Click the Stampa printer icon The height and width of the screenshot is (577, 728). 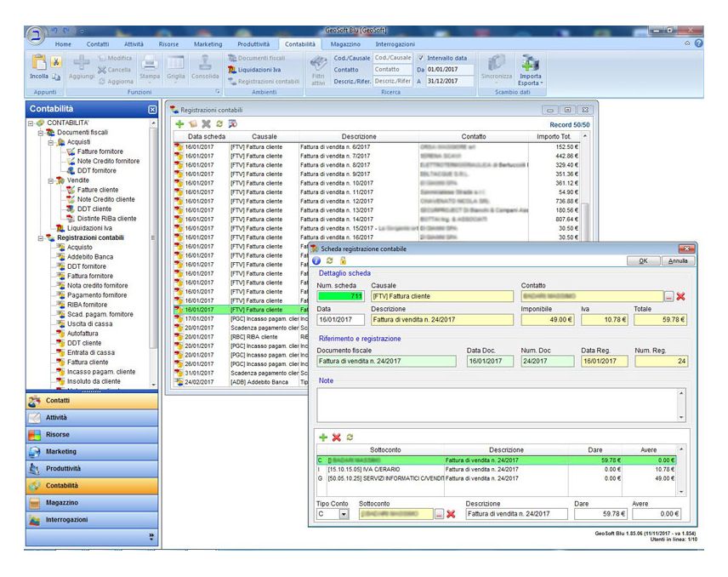150,62
